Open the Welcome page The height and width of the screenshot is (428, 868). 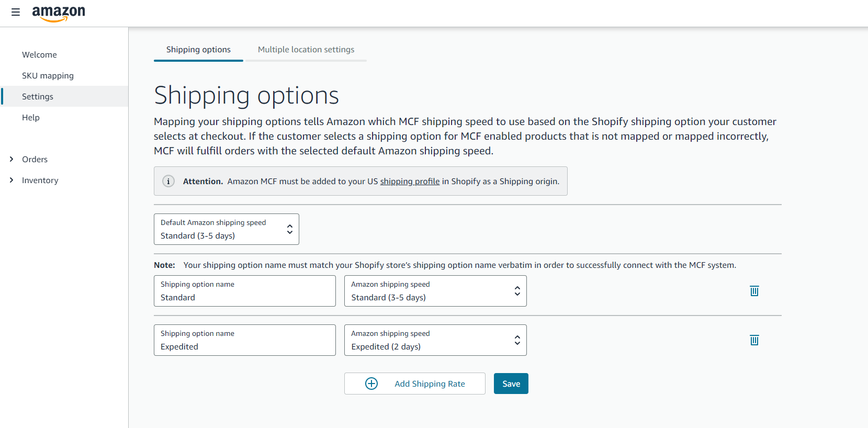point(39,55)
